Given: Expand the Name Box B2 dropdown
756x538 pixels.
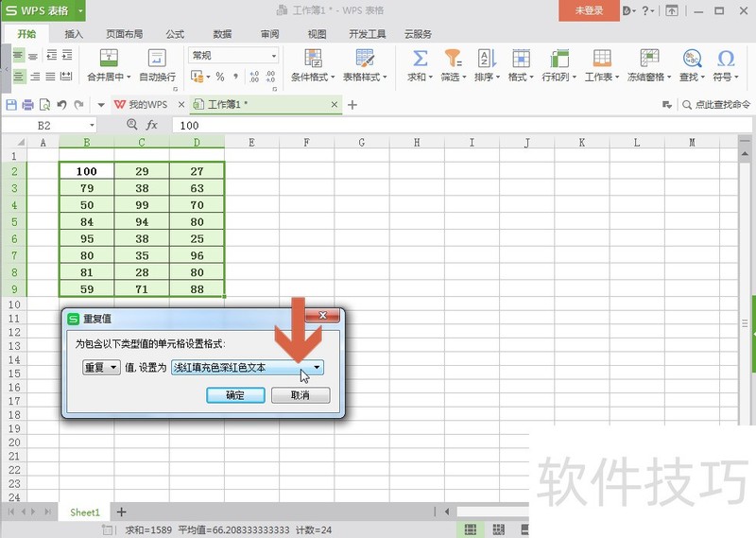Looking at the screenshot, I should click(92, 126).
